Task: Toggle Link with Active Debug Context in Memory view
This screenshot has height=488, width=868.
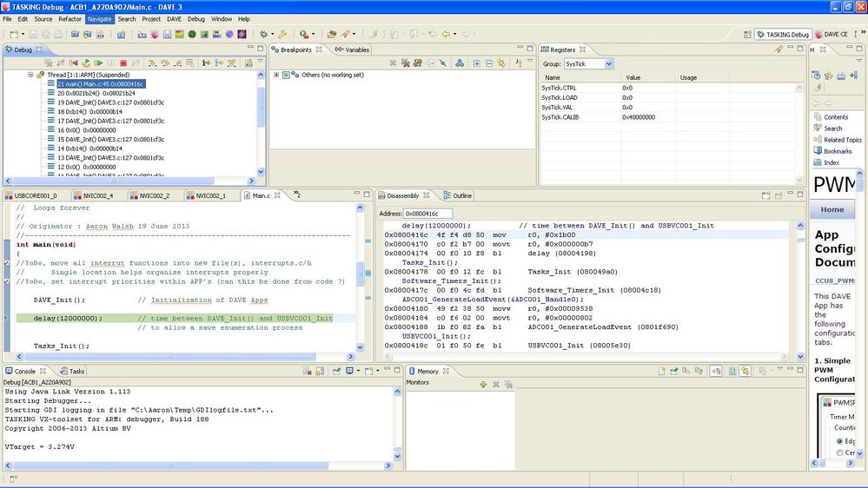Action: [745, 372]
